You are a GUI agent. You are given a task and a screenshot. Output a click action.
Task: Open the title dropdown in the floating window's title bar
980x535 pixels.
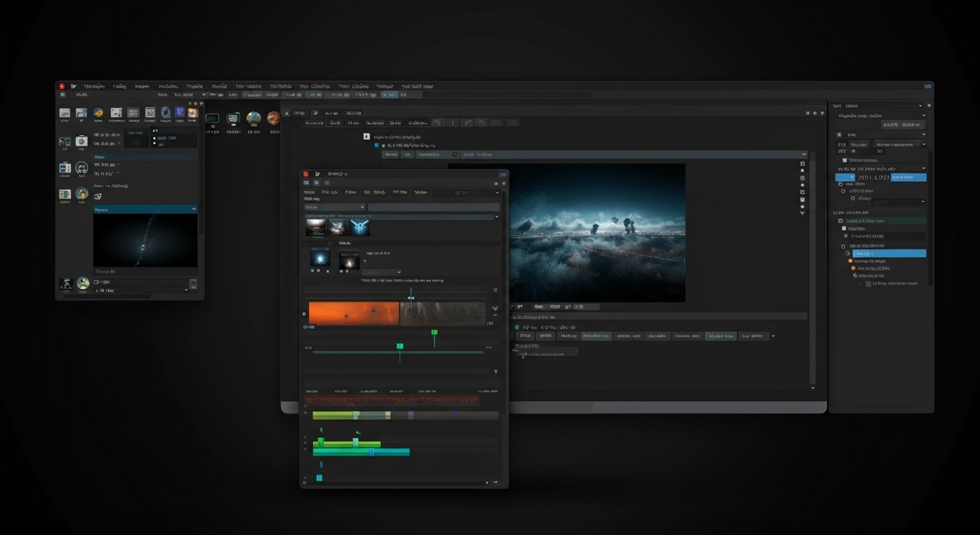pyautogui.click(x=337, y=174)
